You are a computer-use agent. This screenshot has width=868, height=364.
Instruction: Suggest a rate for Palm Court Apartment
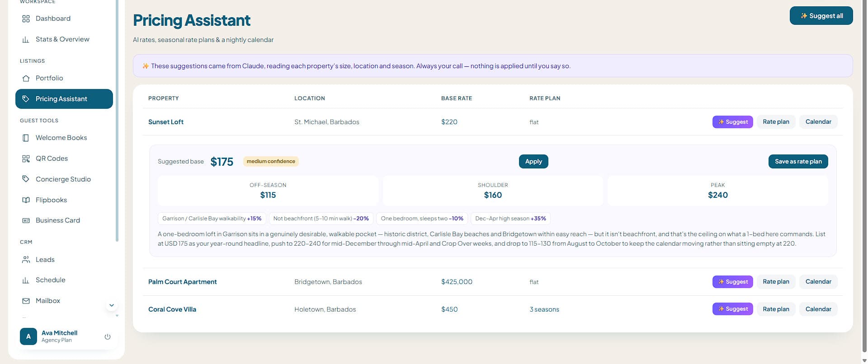(x=733, y=282)
